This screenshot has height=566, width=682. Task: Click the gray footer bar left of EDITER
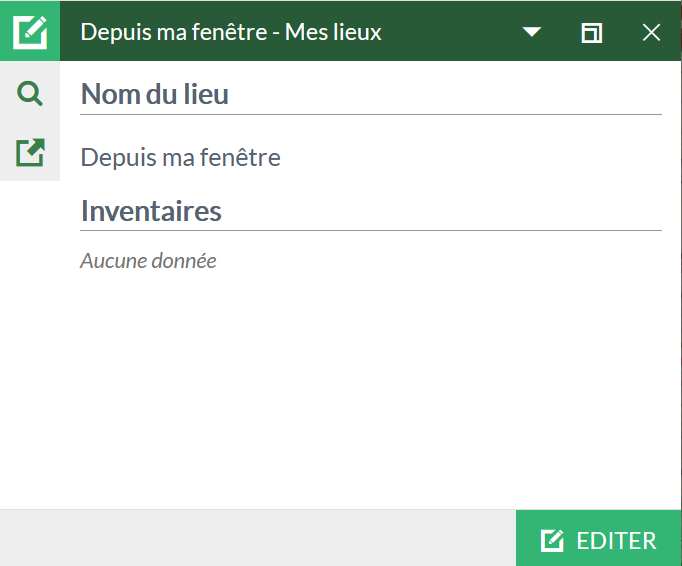click(x=258, y=538)
